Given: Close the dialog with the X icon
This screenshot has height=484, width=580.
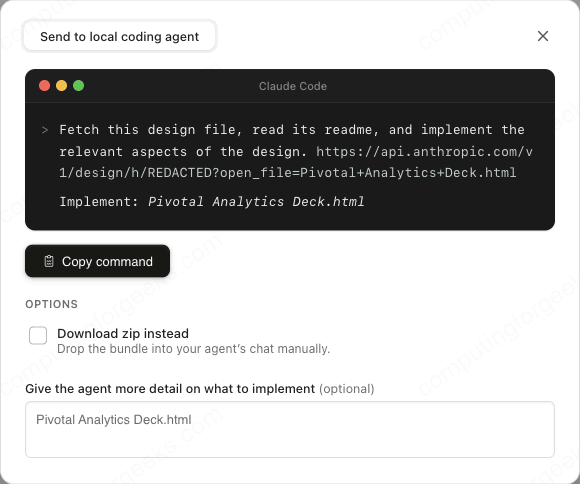Looking at the screenshot, I should tap(543, 36).
